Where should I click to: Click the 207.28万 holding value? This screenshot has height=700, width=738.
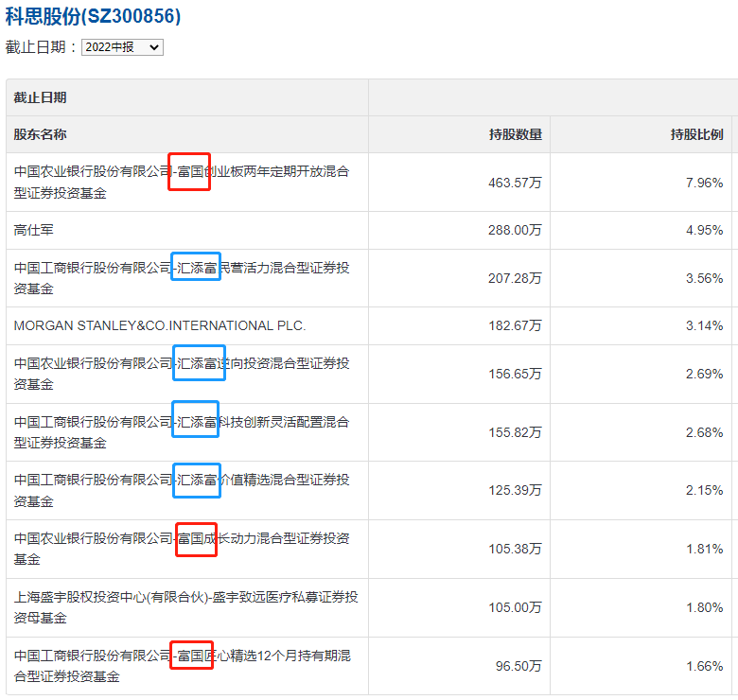tap(515, 278)
